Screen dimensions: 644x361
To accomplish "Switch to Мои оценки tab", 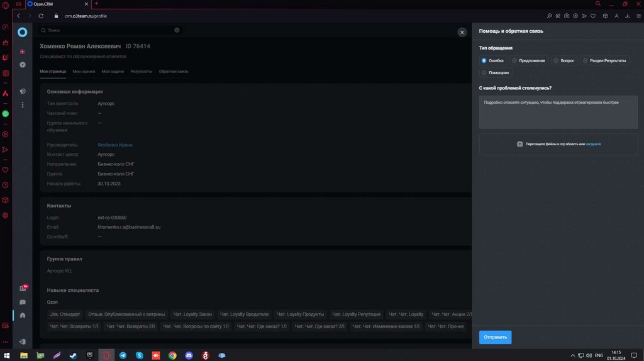I will [x=84, y=72].
